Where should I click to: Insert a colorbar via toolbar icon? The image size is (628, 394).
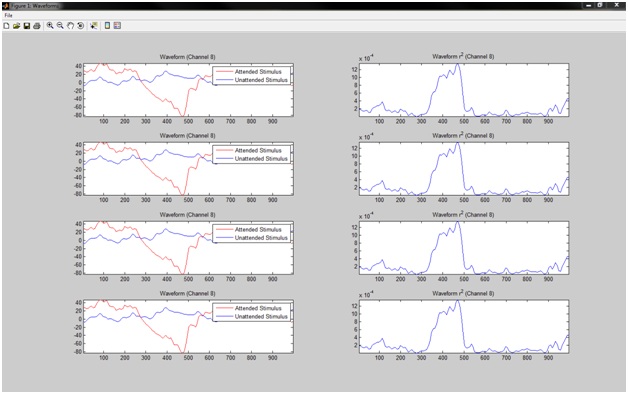click(x=107, y=26)
